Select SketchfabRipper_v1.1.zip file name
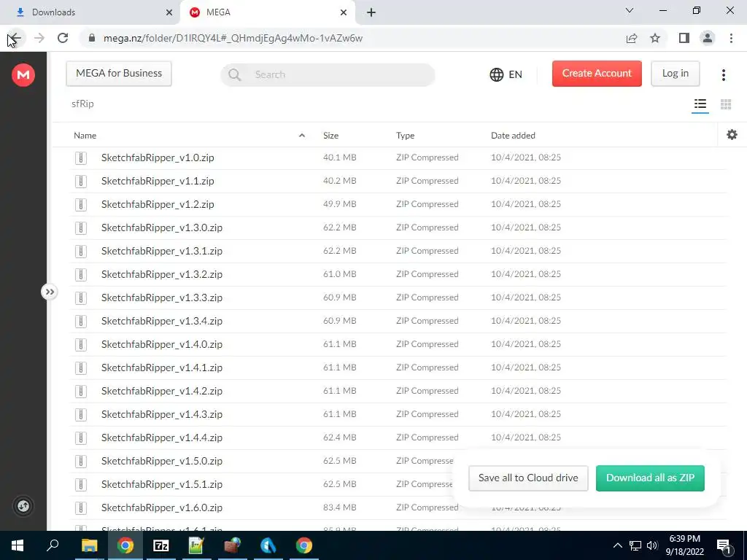Image resolution: width=747 pixels, height=560 pixels. pos(158,181)
